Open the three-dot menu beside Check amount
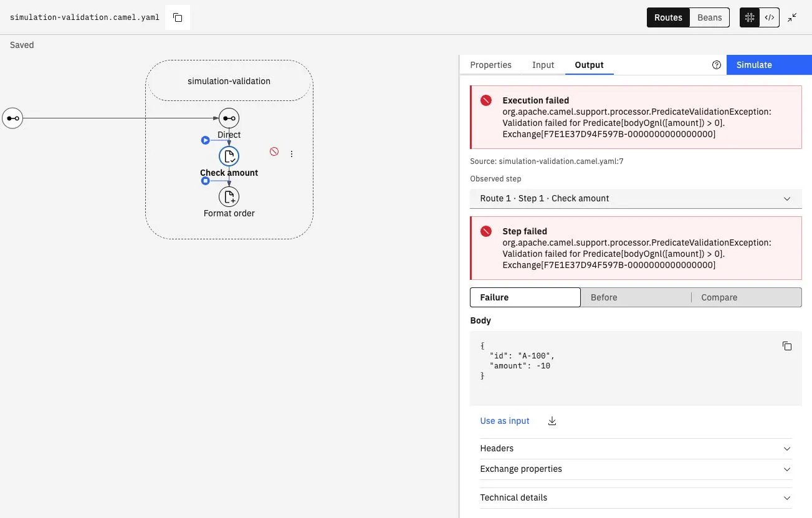The height and width of the screenshot is (518, 812). (292, 154)
